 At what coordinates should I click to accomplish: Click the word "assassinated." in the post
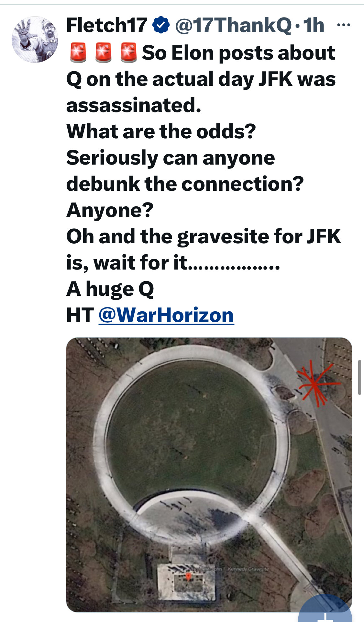134,105
